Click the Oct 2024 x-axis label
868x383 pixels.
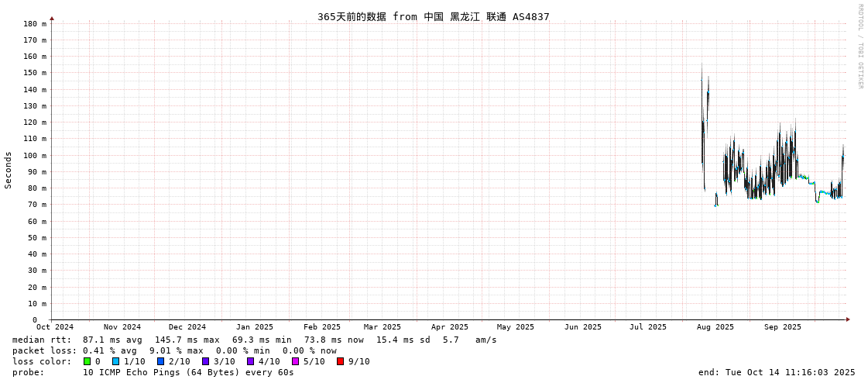(x=55, y=327)
